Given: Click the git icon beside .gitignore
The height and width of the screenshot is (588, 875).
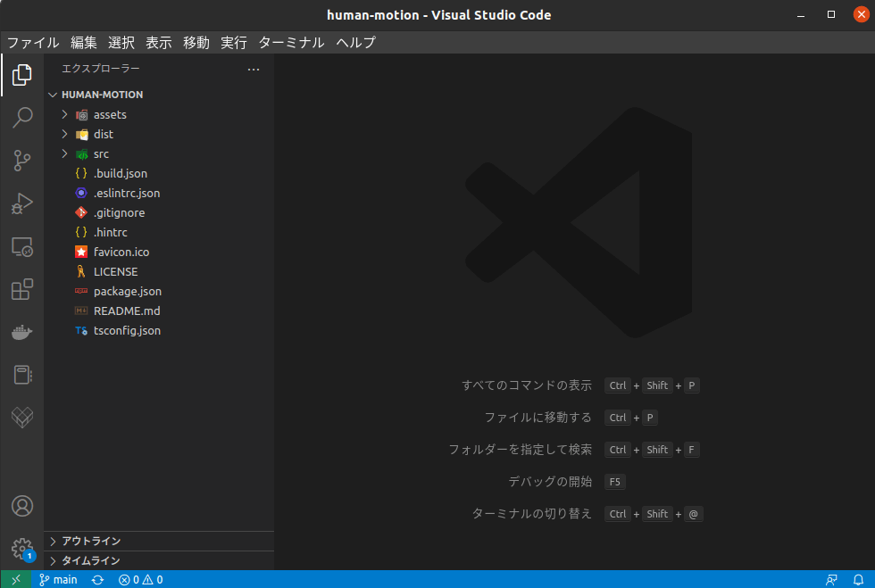Looking at the screenshot, I should click(x=81, y=212).
